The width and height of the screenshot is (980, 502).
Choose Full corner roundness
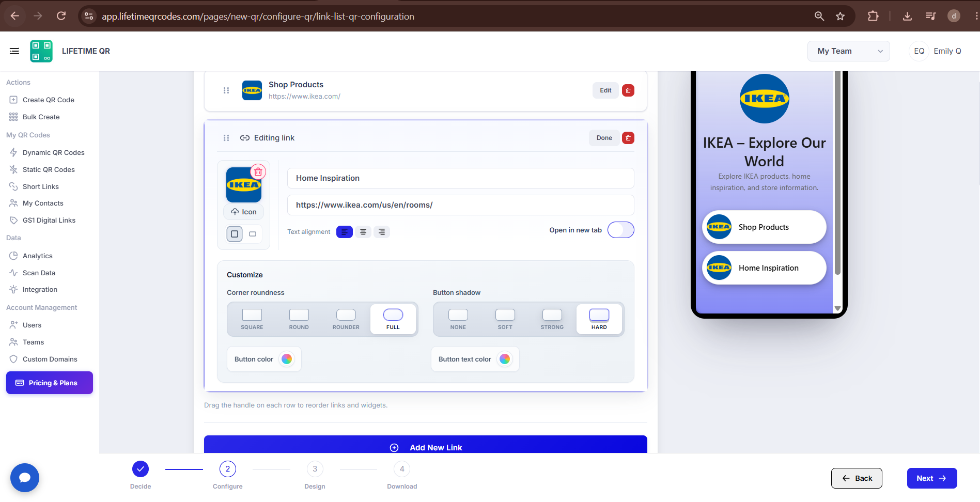393,319
